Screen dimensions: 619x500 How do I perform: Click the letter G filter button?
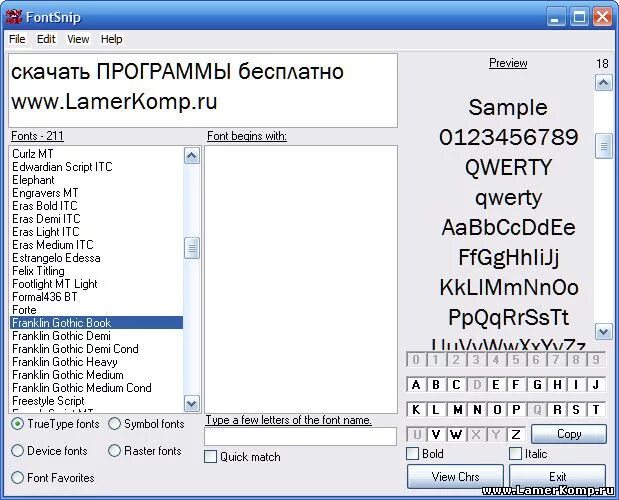pyautogui.click(x=537, y=385)
